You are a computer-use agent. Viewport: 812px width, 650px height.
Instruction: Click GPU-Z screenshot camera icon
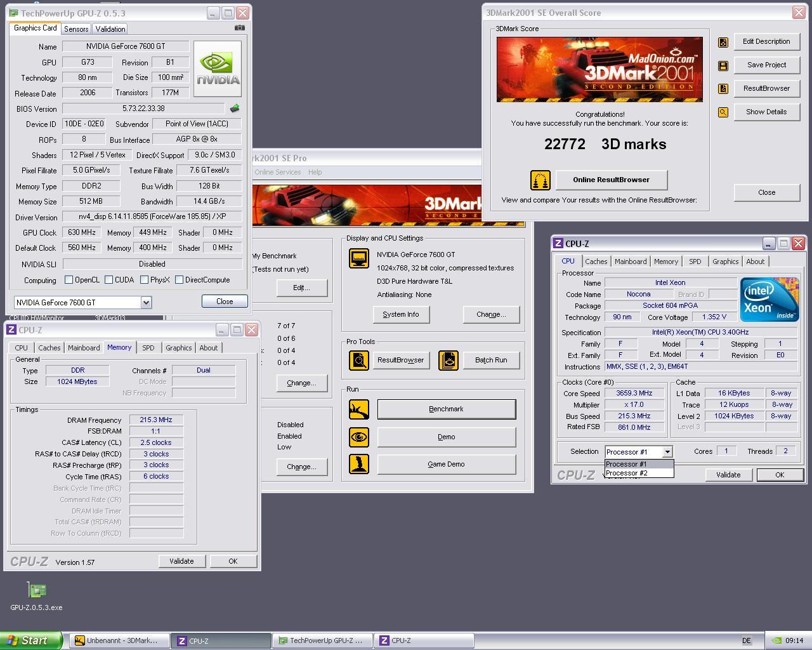click(239, 28)
